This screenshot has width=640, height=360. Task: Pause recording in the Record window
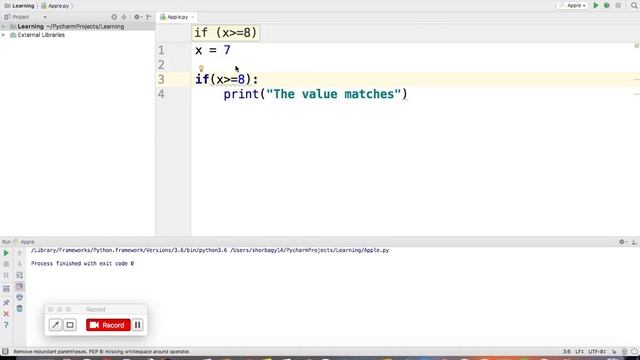point(138,325)
